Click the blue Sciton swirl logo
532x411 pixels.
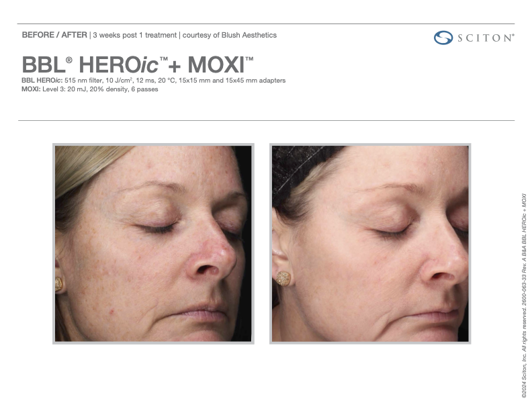(x=443, y=38)
